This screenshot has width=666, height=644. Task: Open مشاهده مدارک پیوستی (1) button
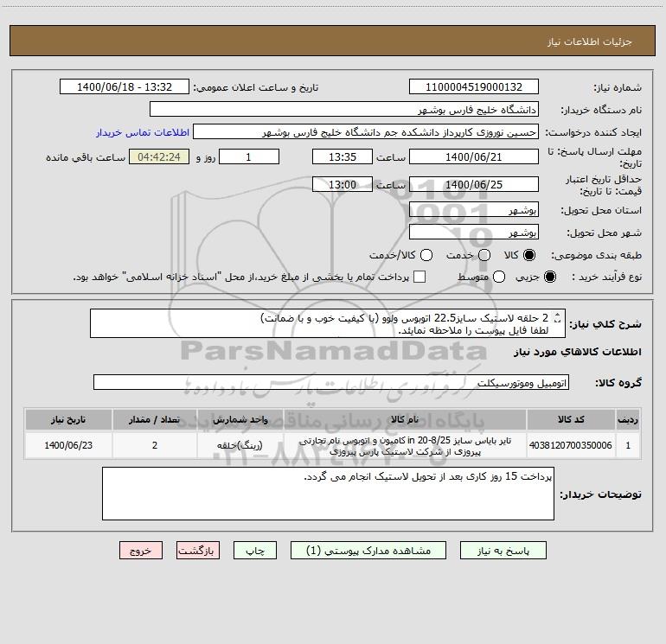tap(368, 551)
